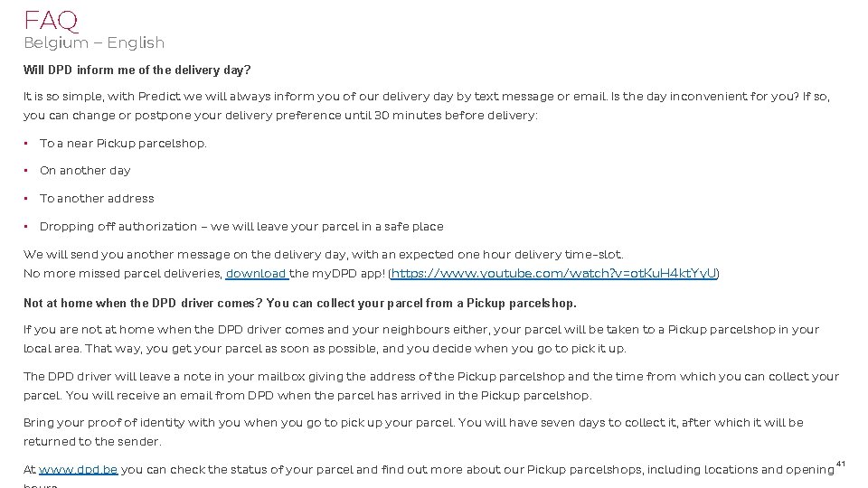Screen dimensions: 868x488
Task: Click the FAQ title heading
Action: tap(52, 19)
